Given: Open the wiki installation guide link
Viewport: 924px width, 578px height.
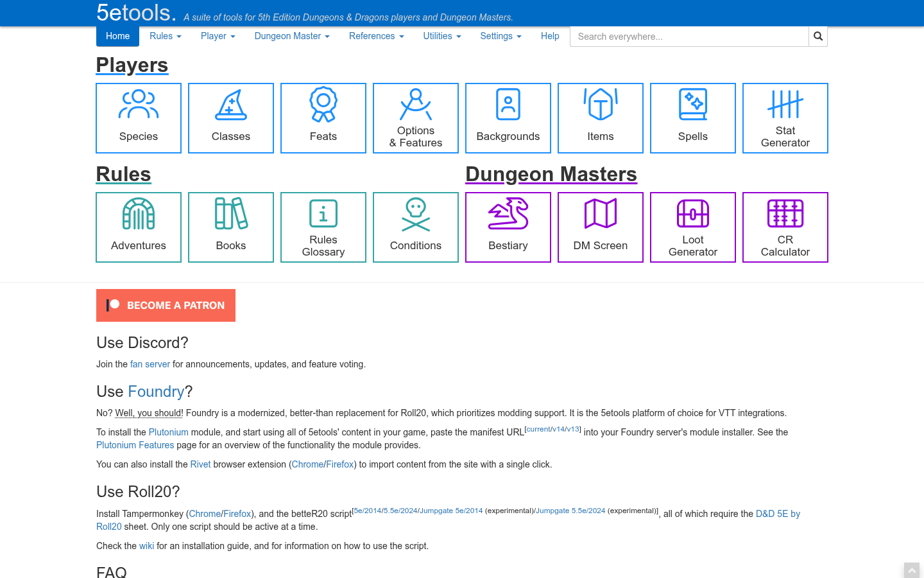Looking at the screenshot, I should [x=146, y=546].
